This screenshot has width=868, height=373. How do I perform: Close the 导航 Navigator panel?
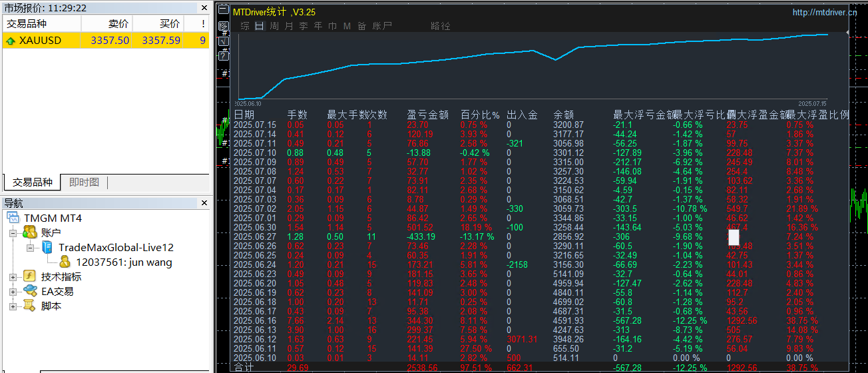(204, 203)
